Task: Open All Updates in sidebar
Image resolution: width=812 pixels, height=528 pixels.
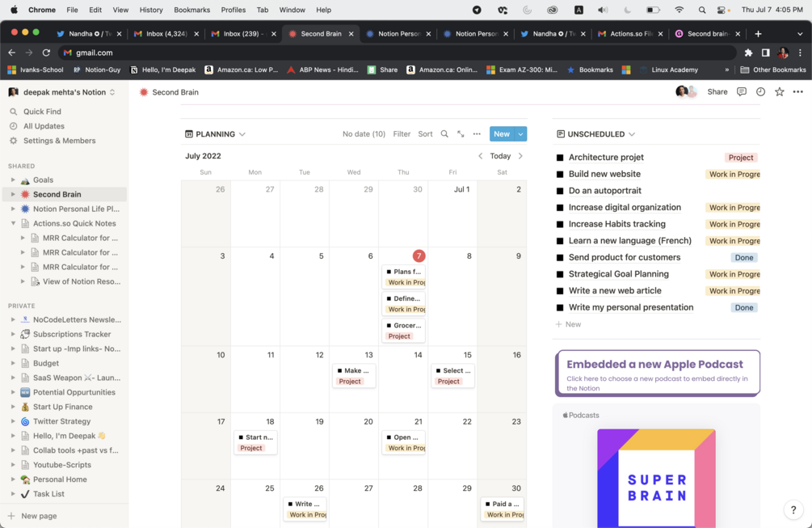Action: pyautogui.click(x=44, y=126)
